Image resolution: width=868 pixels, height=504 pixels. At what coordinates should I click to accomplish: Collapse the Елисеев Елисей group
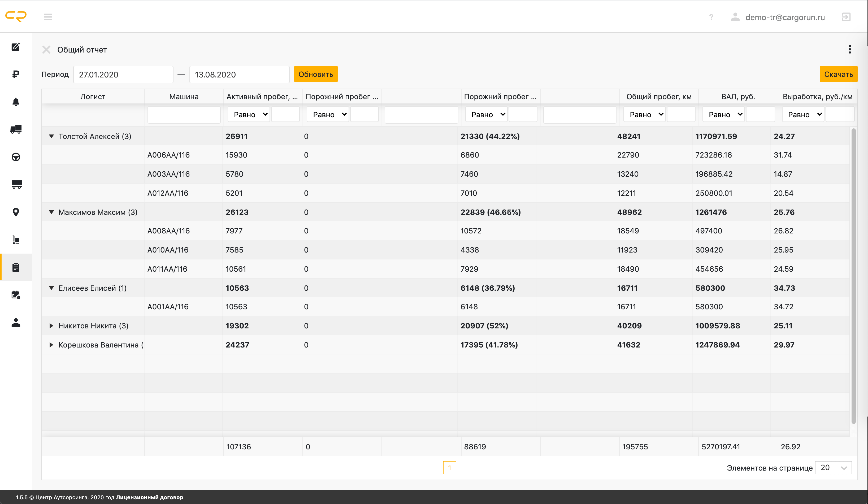coord(51,288)
